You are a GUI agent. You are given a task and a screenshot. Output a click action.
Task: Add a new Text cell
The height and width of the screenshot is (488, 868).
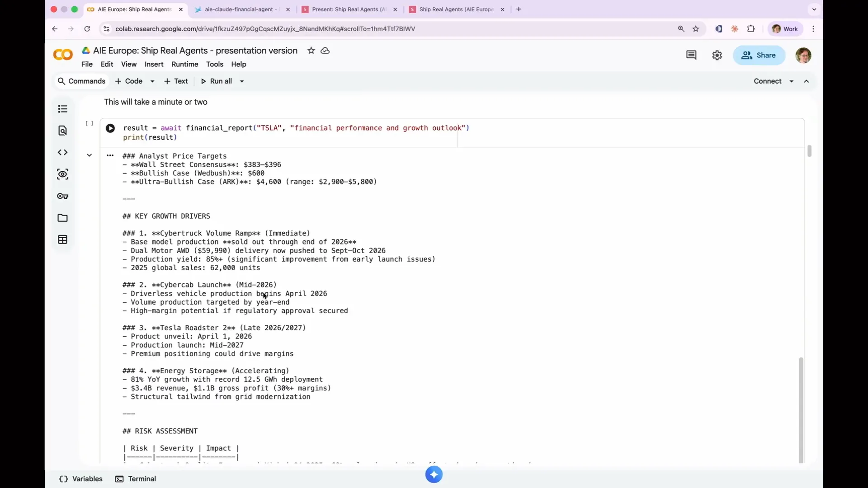click(176, 81)
